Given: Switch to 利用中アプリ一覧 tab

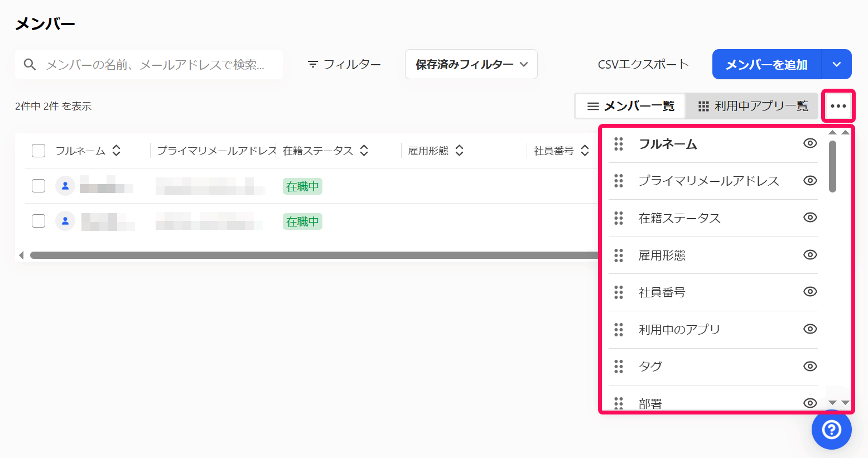Looking at the screenshot, I should [753, 106].
